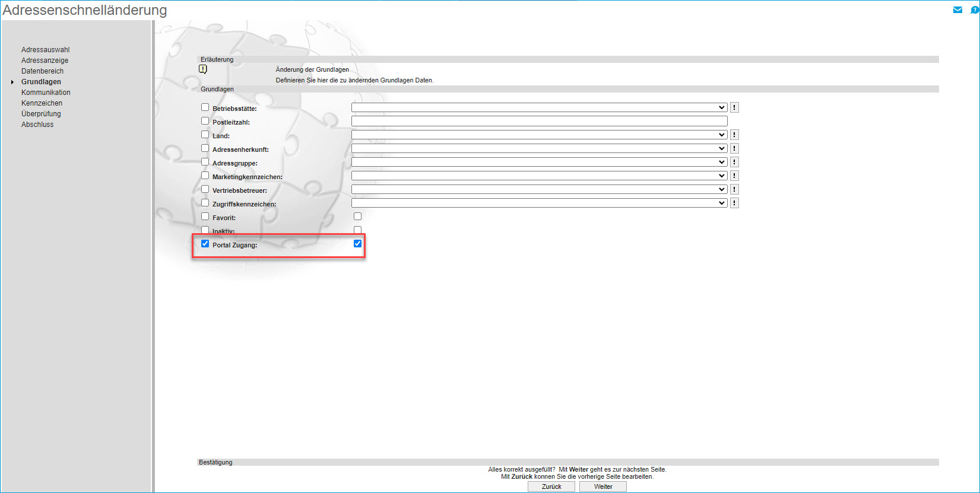
Task: Go to the Adressauswahl step
Action: [46, 50]
